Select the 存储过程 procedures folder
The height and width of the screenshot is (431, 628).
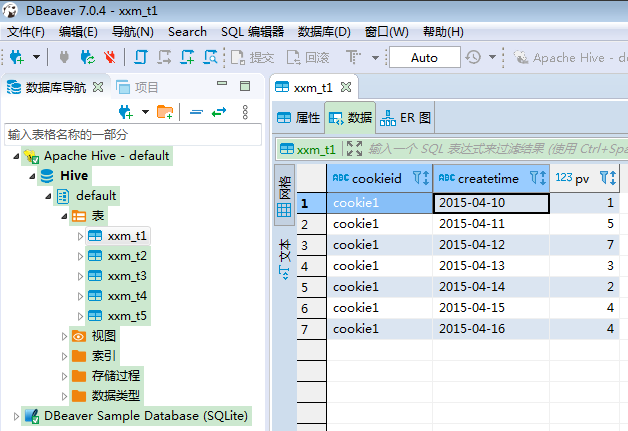point(106,376)
